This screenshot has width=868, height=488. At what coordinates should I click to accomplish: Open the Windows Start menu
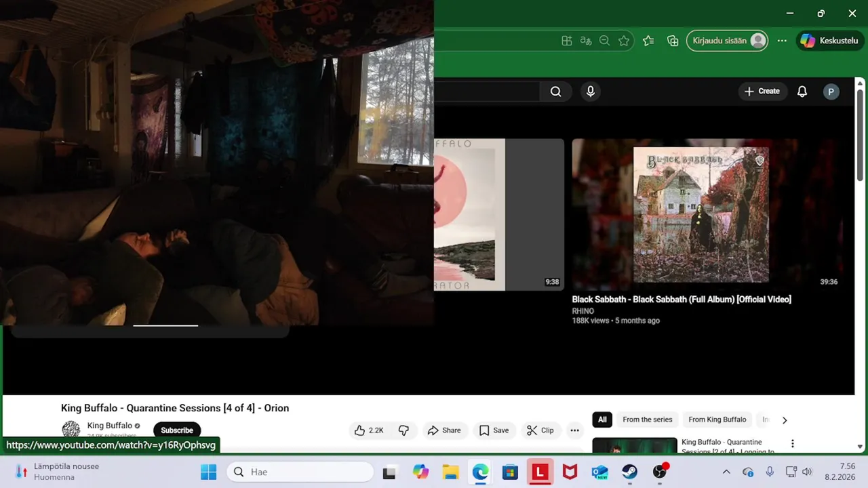pos(209,472)
